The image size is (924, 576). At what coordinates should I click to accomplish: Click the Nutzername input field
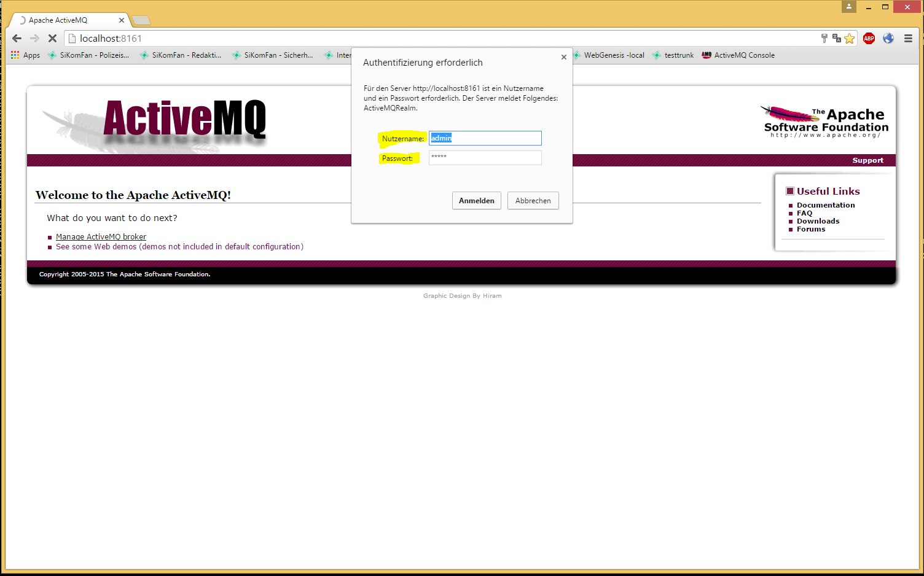(485, 138)
